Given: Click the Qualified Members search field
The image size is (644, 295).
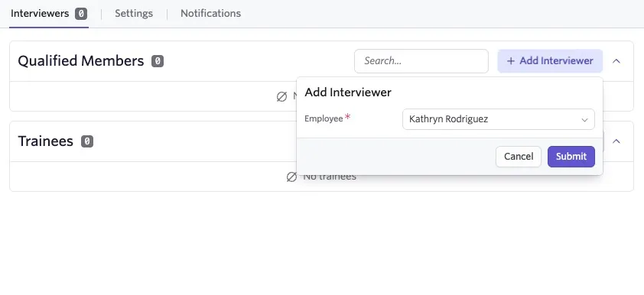Looking at the screenshot, I should tap(421, 61).
